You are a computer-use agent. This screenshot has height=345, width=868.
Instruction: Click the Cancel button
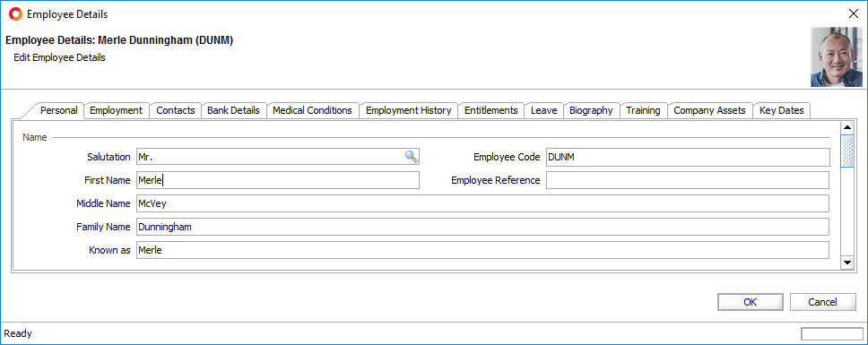822,302
